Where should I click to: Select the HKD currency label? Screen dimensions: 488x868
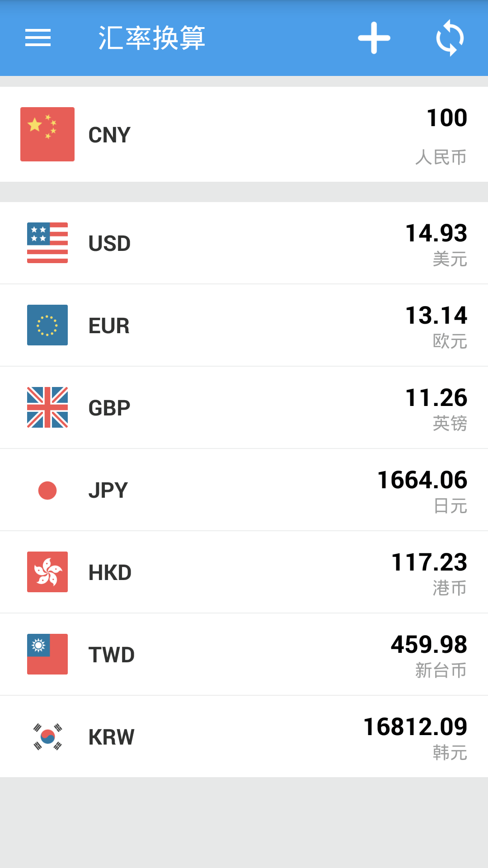click(110, 573)
